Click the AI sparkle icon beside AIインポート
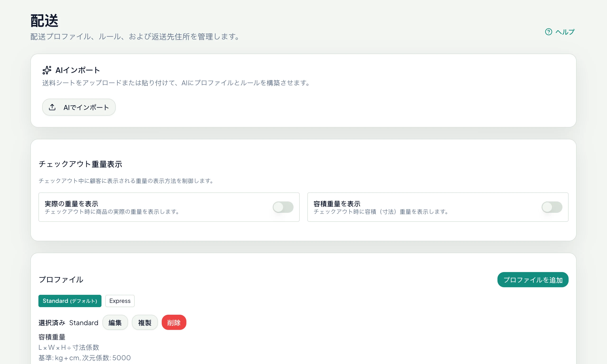607x364 pixels. pyautogui.click(x=47, y=70)
